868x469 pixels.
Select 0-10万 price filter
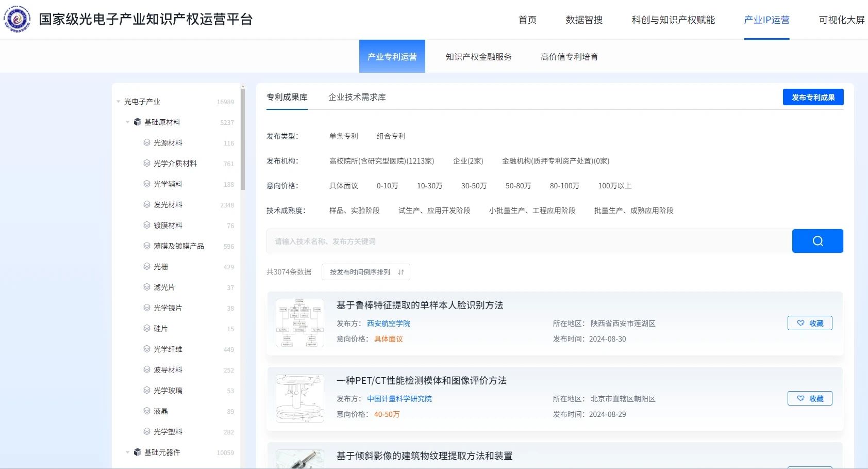tap(388, 186)
